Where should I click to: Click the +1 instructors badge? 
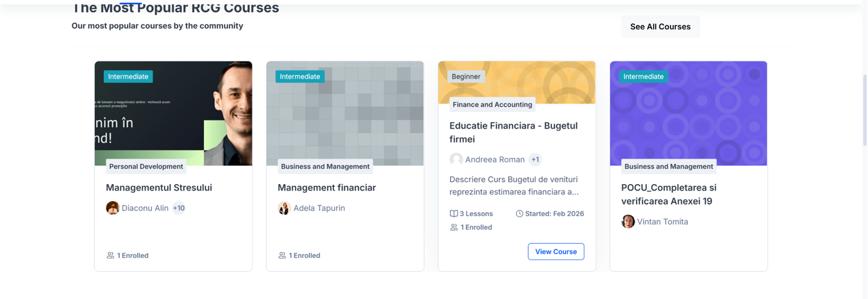click(535, 160)
